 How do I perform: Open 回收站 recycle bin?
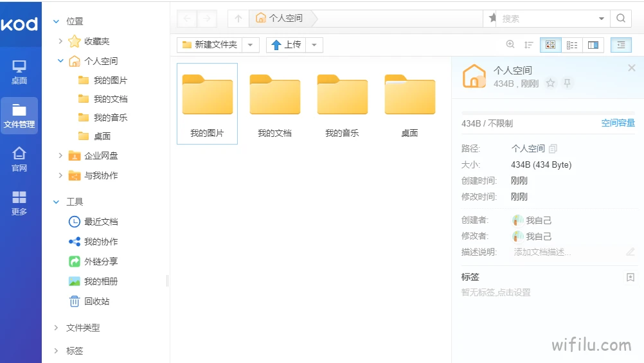click(x=89, y=301)
